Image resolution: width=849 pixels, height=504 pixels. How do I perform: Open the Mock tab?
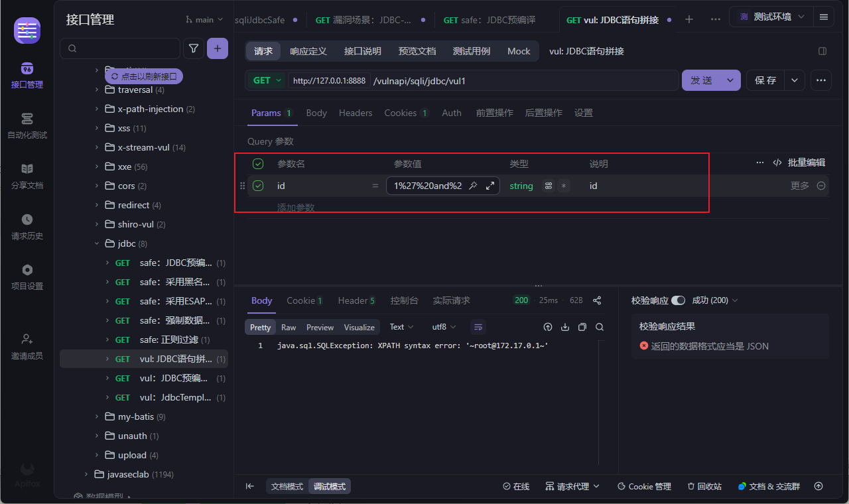coord(519,51)
